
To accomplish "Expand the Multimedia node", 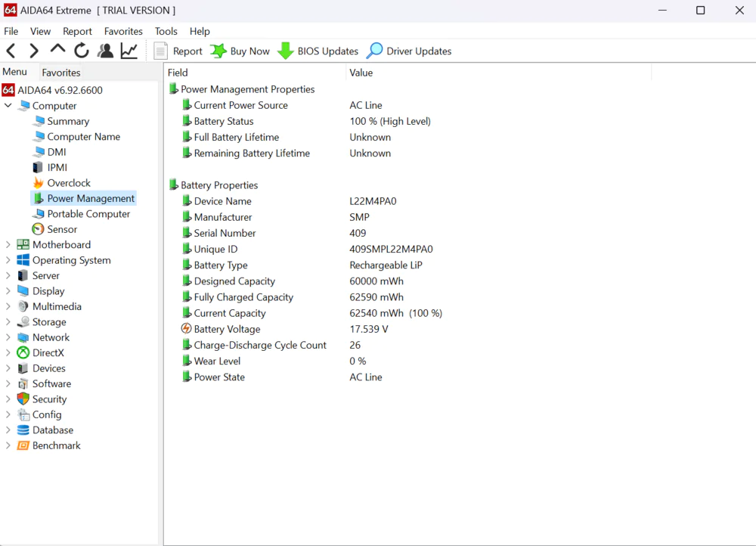I will pyautogui.click(x=8, y=306).
